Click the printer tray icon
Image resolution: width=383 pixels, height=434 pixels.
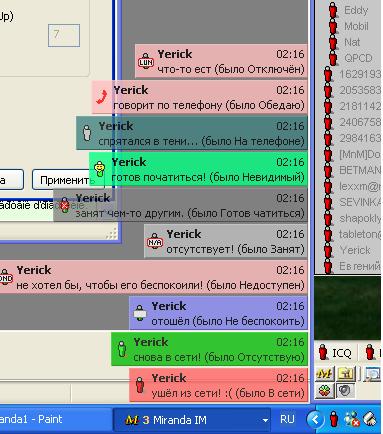370,419
